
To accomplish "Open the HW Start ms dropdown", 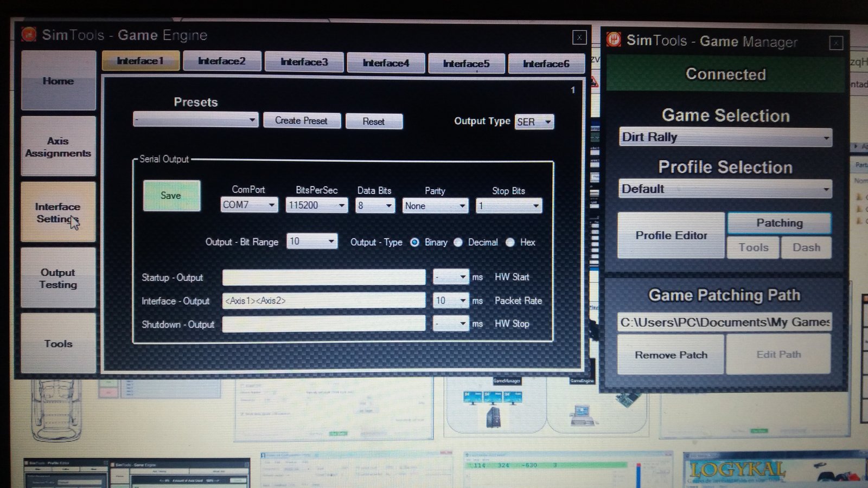I will coord(451,277).
